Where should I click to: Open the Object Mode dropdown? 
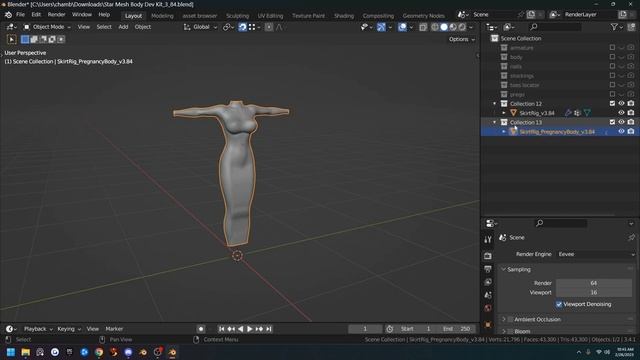[47, 27]
